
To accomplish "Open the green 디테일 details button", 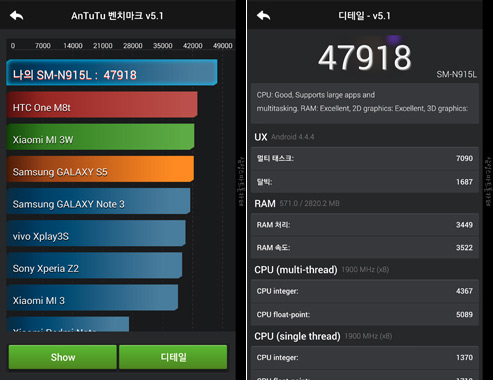I will click(x=173, y=357).
